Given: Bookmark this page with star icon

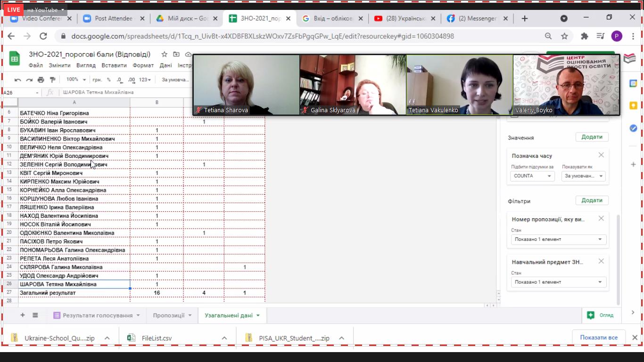Looking at the screenshot, I should click(x=564, y=36).
